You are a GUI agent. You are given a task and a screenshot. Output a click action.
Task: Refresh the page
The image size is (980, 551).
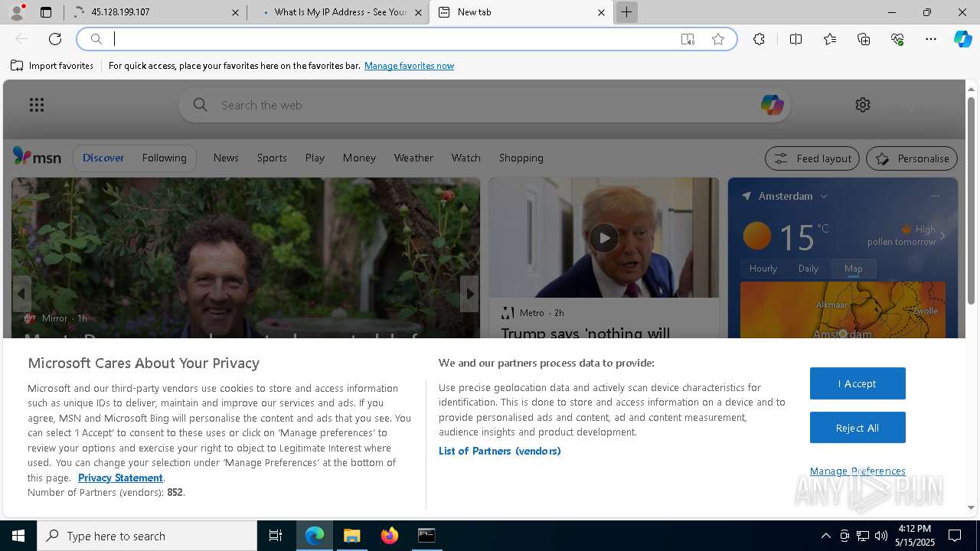click(55, 39)
